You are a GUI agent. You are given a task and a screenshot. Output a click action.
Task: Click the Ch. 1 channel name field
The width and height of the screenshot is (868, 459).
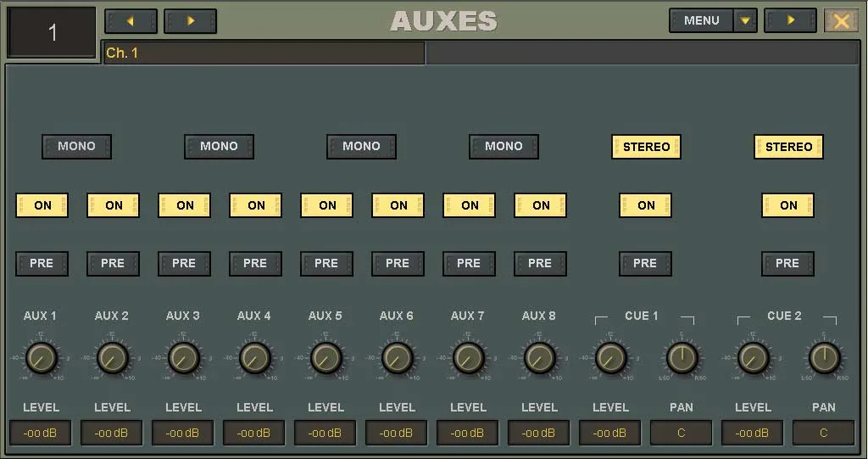coord(264,53)
